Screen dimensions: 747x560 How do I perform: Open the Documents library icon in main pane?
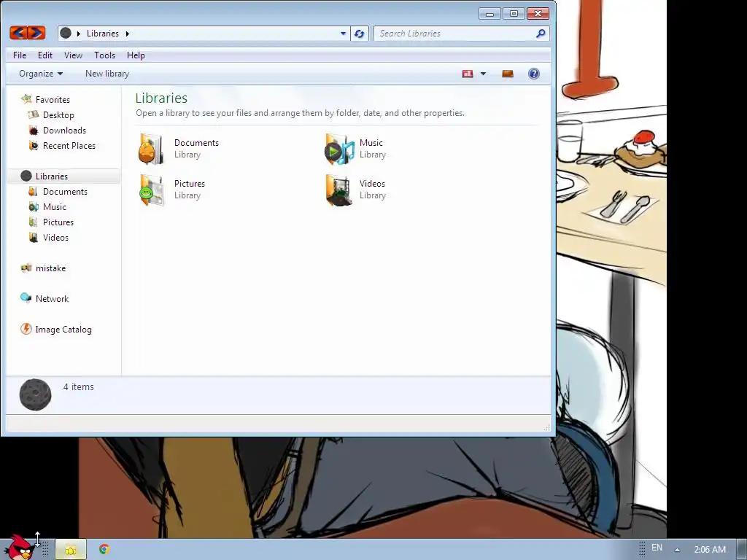click(x=151, y=149)
